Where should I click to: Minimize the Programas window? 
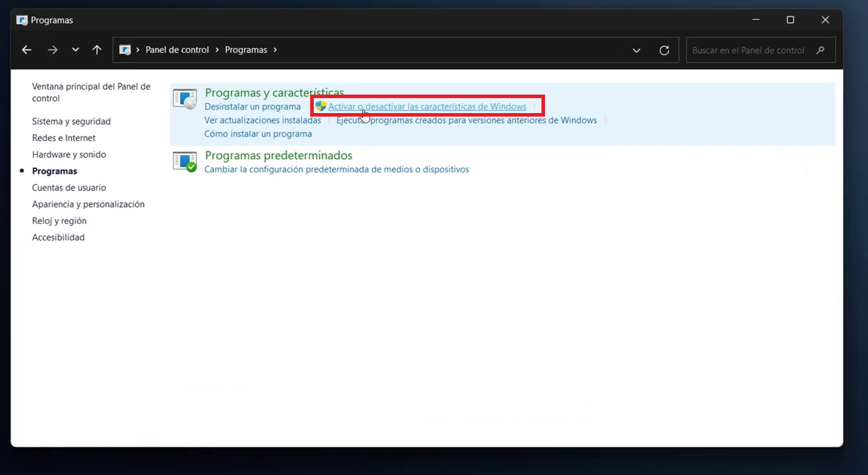pos(756,20)
